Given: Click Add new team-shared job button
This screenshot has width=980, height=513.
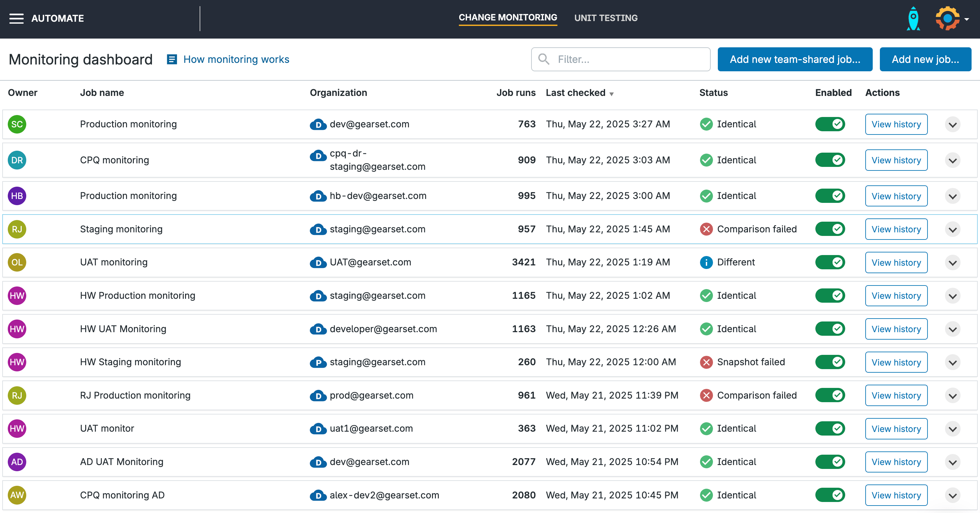Looking at the screenshot, I should click(795, 59).
